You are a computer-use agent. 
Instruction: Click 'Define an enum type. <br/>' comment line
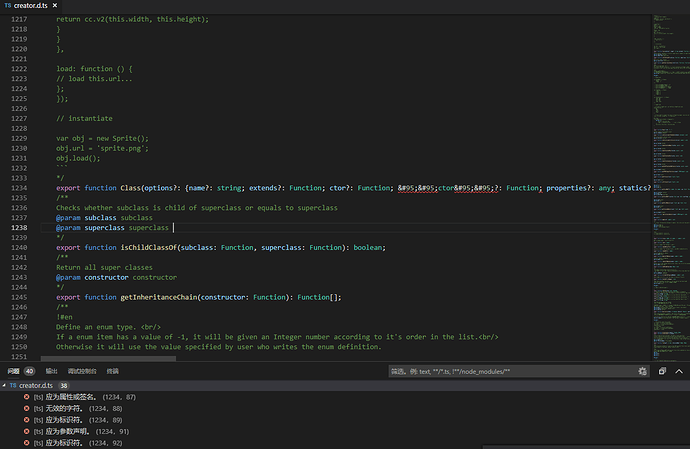[108, 327]
